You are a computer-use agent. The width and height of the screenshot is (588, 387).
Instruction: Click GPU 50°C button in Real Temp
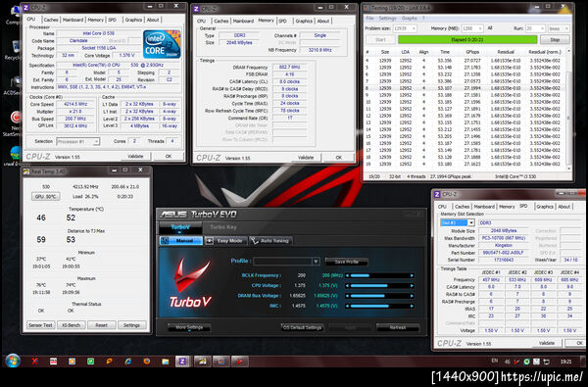(x=46, y=196)
